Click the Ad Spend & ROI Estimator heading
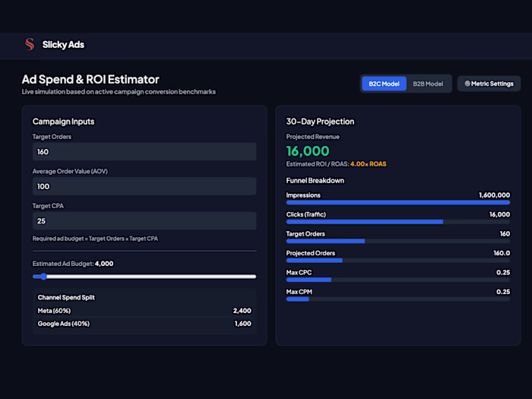 [x=90, y=79]
